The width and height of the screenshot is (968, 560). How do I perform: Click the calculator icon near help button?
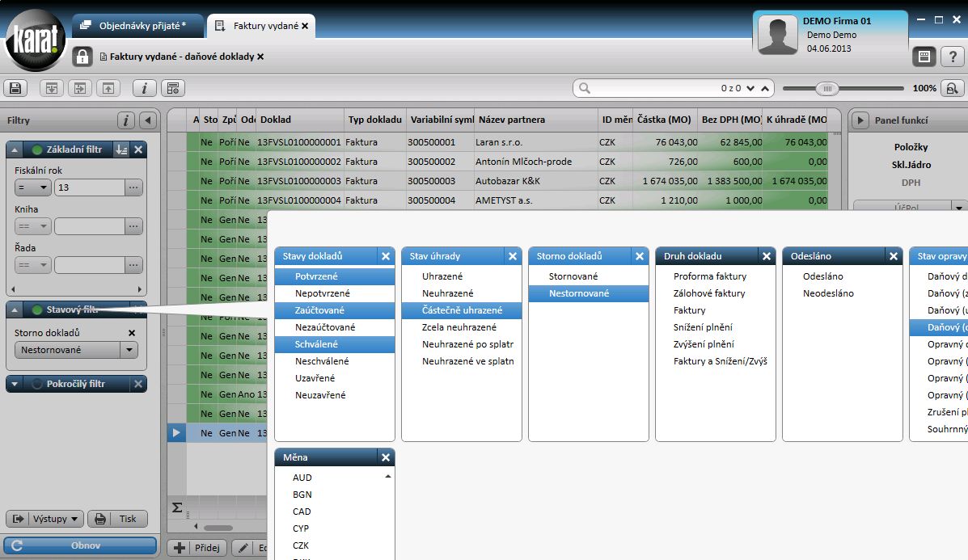pos(924,57)
